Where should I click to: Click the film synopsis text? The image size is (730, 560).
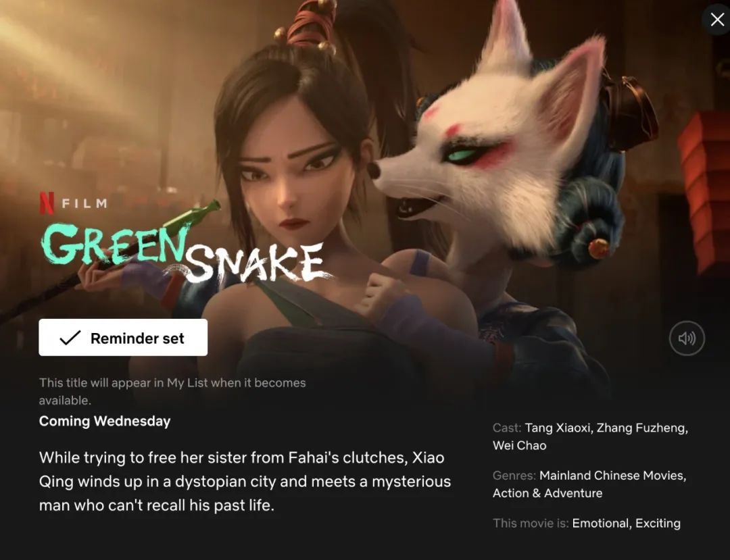(x=245, y=481)
